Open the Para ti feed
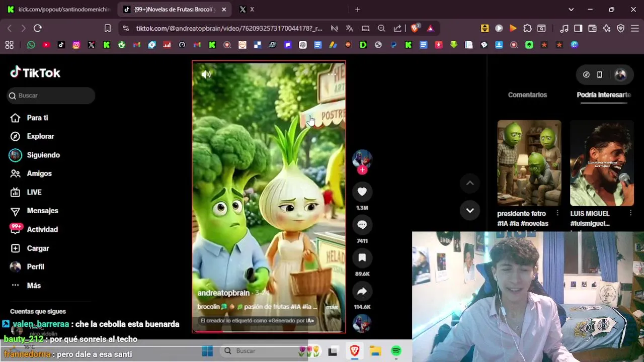 point(37,118)
